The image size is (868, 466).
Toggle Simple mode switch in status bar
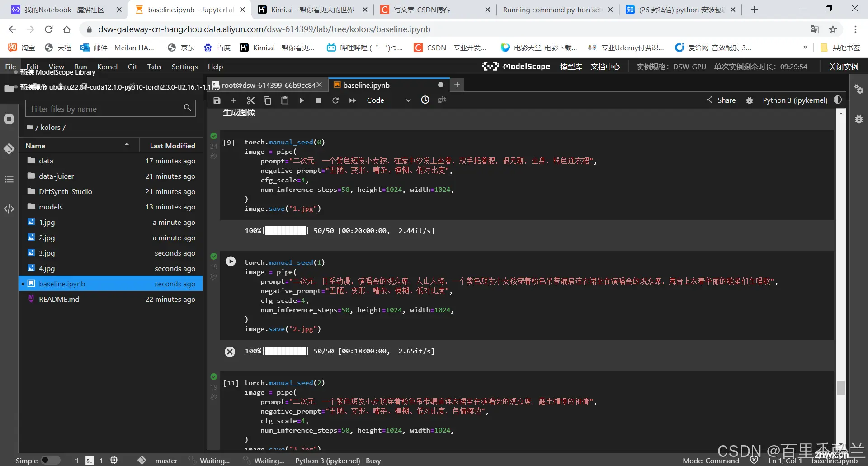(x=51, y=460)
